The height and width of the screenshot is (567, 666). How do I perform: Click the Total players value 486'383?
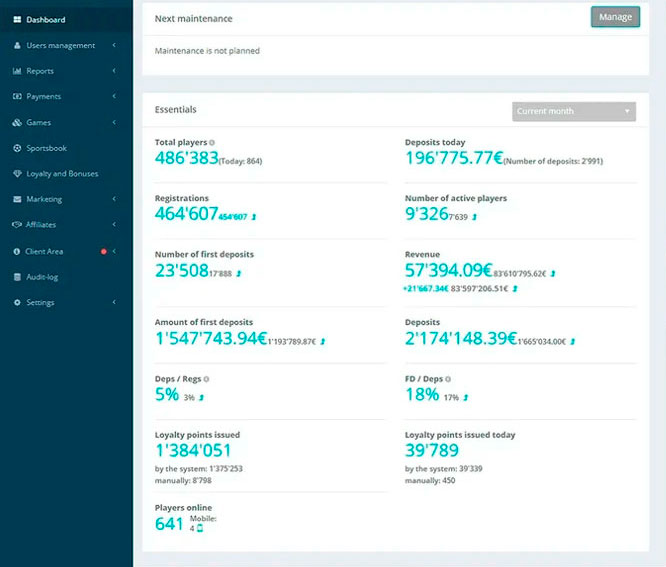pyautogui.click(x=186, y=158)
